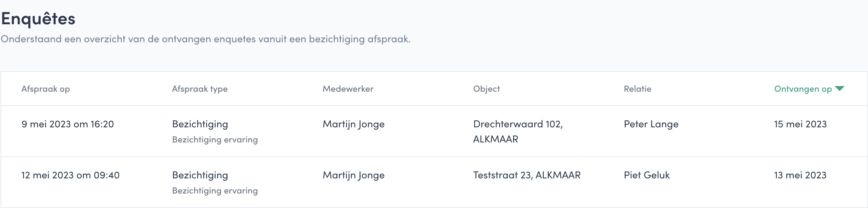
Task: Sort by Object column header
Action: [x=487, y=89]
